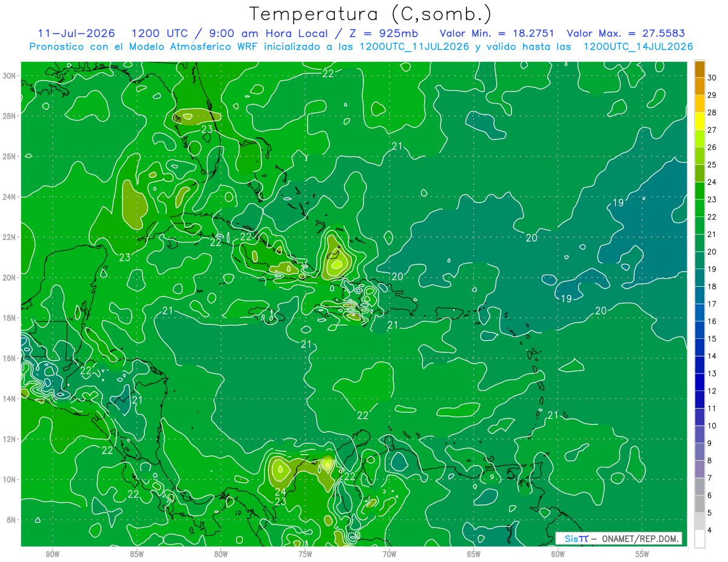
Task: Click the 8N latitude axis label
Action: [x=12, y=520]
